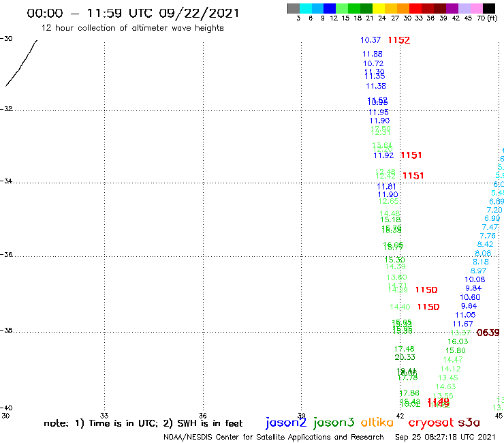The image size is (504, 443).
Task: Click the wave height value '10.72'
Action: [373, 63]
